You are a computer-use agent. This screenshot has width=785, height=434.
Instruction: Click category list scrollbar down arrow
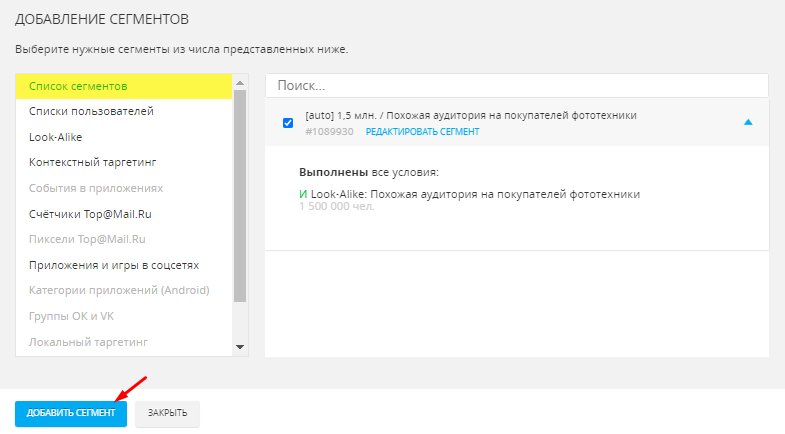point(240,347)
